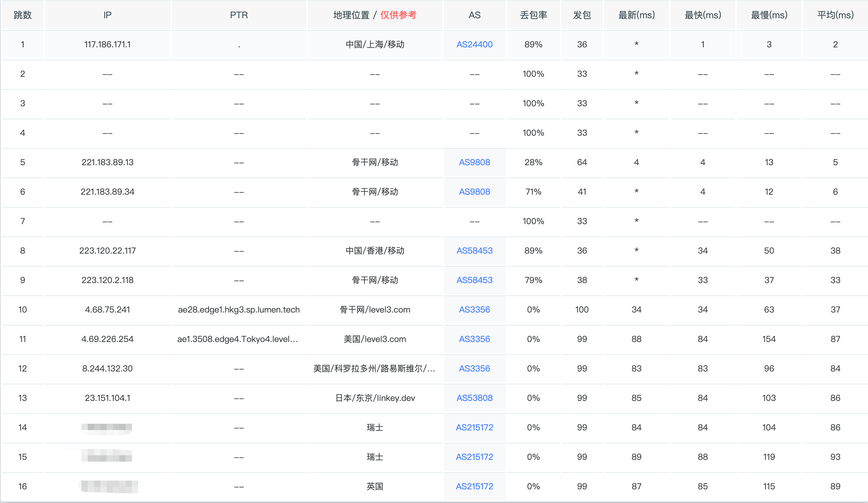Select the IP address 117.186.171.1 cell
Image resolution: width=868 pixels, height=503 pixels.
coord(107,45)
